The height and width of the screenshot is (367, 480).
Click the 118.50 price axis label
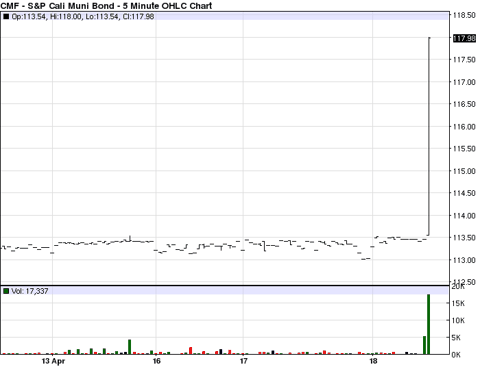[x=464, y=15]
